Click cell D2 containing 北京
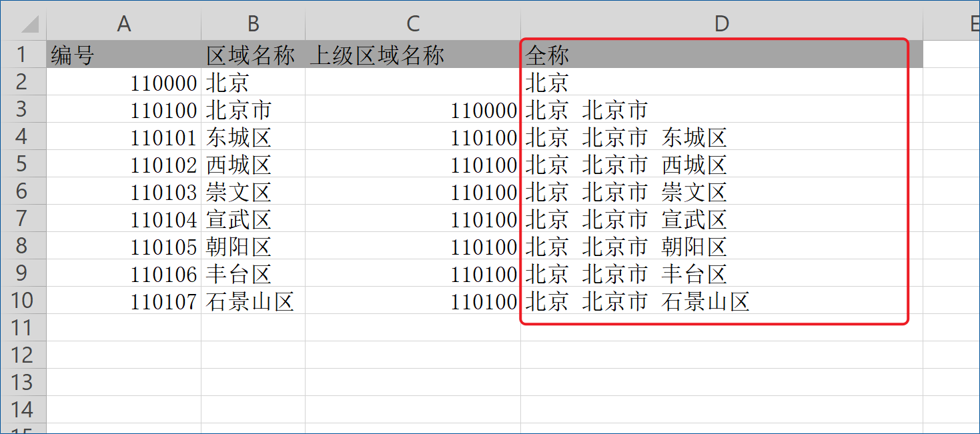The image size is (980, 434). coord(722,81)
